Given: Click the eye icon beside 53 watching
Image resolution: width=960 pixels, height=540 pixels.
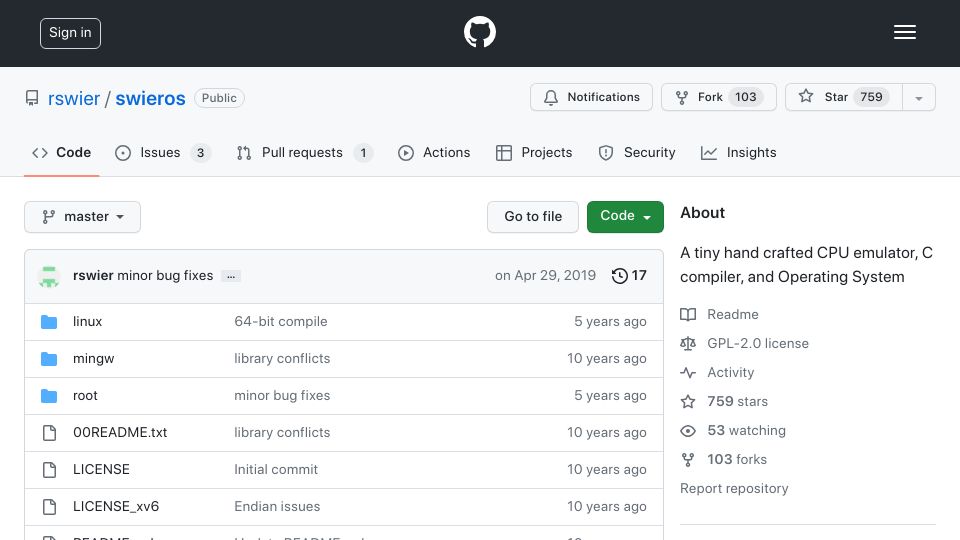Looking at the screenshot, I should point(688,430).
